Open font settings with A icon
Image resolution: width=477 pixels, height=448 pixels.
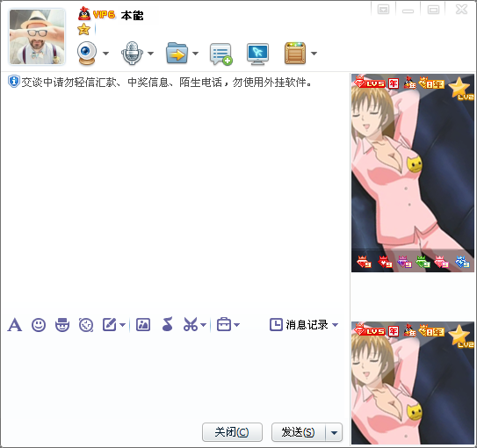click(15, 325)
